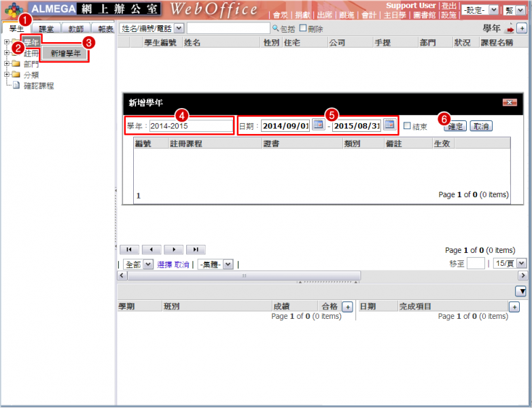Click the end date field 2015/08/31
532x408 pixels.
pos(357,126)
